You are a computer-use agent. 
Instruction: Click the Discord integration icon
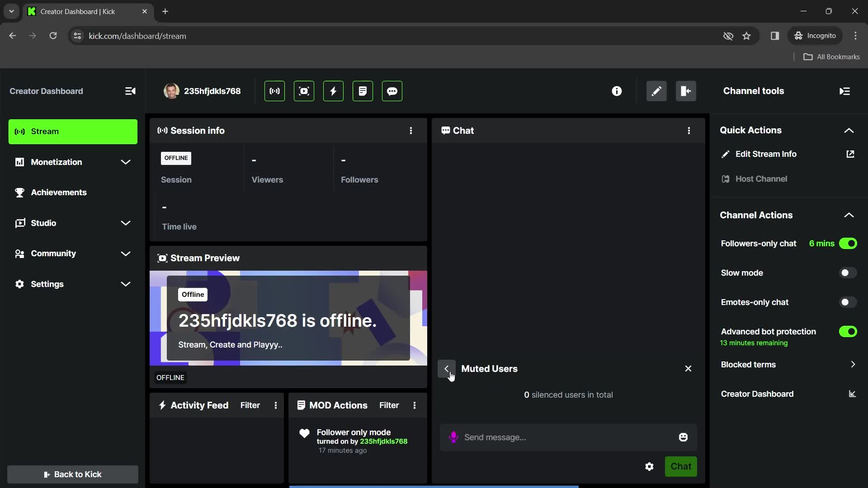392,91
